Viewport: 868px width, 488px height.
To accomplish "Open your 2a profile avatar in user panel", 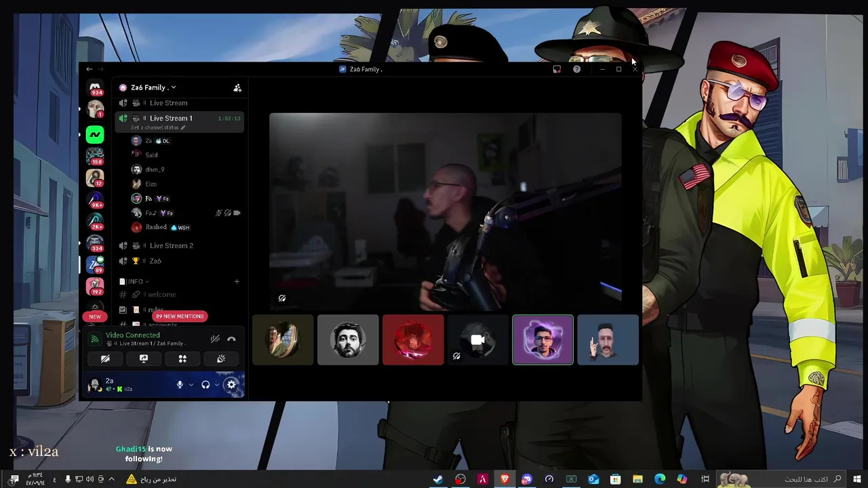I will (x=94, y=385).
